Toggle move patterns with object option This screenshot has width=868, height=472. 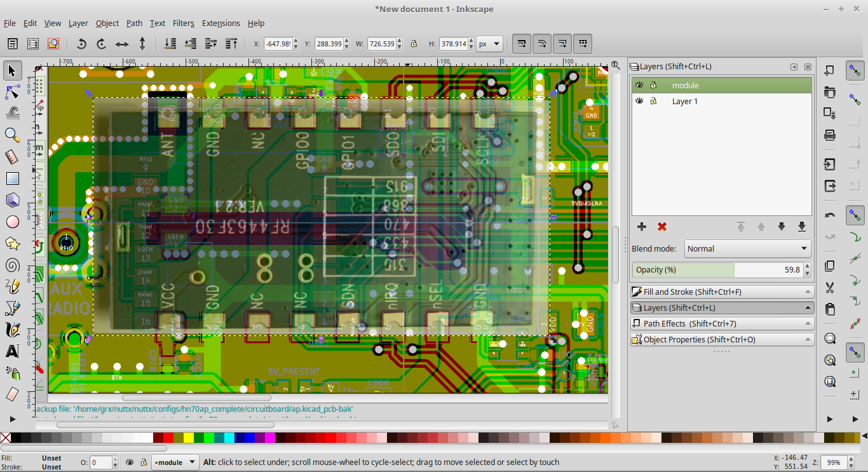click(x=583, y=44)
